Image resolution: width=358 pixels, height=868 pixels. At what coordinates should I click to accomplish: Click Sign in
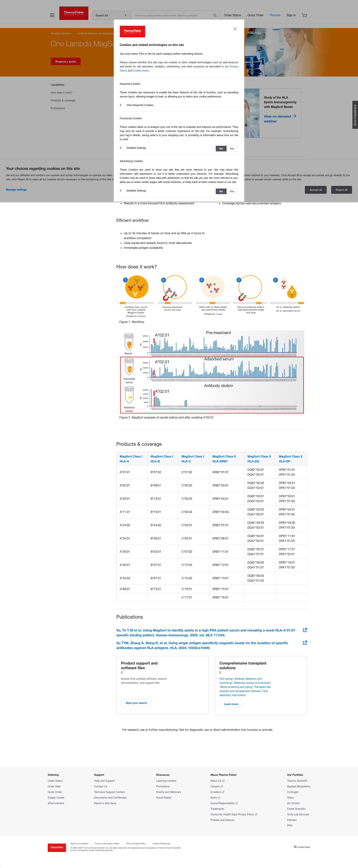coord(291,15)
